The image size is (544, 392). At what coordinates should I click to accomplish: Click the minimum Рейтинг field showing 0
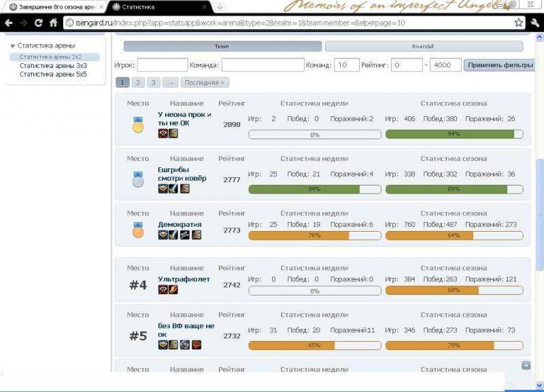(x=407, y=65)
